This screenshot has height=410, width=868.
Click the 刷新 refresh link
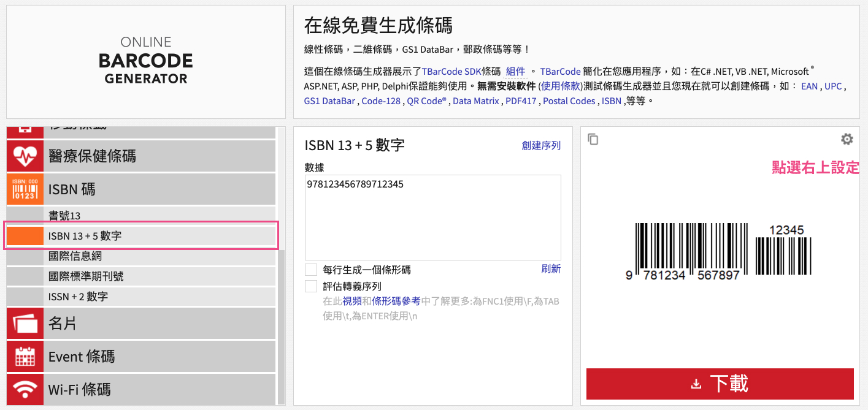pos(550,268)
